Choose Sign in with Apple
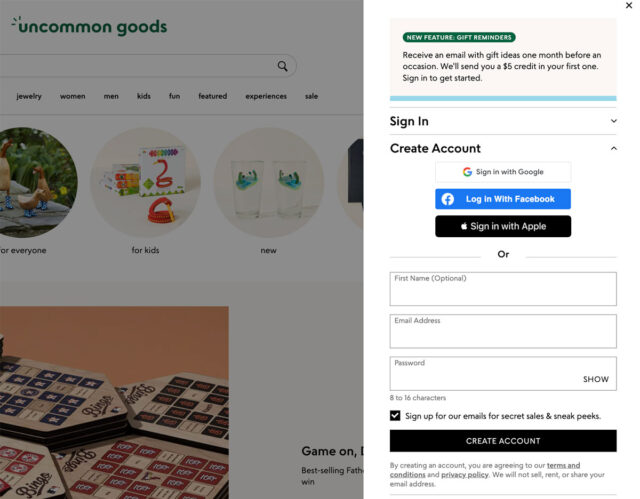The width and height of the screenshot is (640, 499). pos(503,226)
